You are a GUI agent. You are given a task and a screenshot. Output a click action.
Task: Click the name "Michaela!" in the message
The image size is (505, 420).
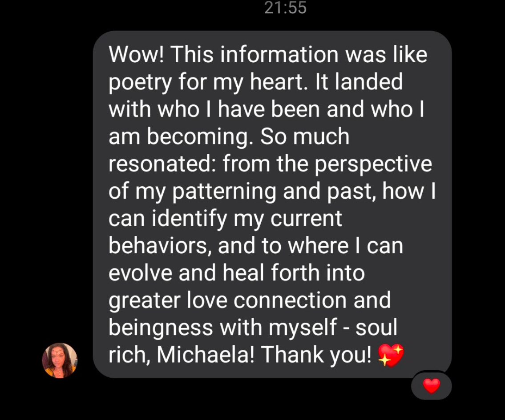coord(206,355)
